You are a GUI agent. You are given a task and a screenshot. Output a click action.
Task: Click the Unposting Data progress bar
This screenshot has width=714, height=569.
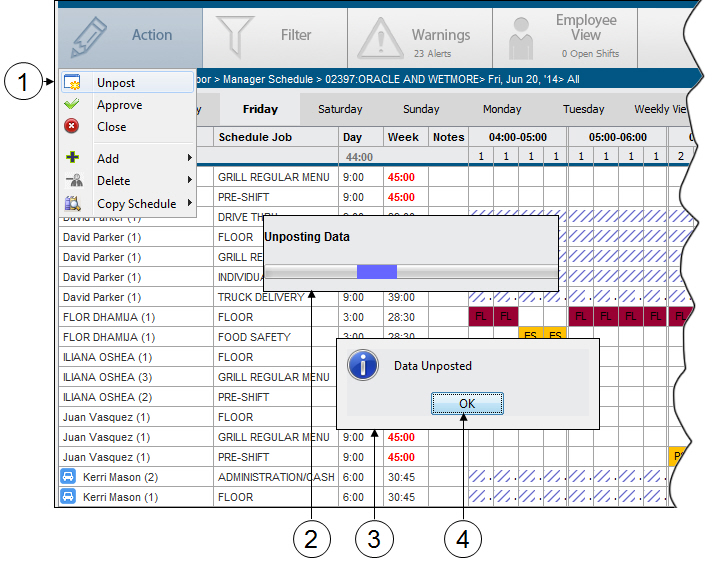pyautogui.click(x=411, y=272)
